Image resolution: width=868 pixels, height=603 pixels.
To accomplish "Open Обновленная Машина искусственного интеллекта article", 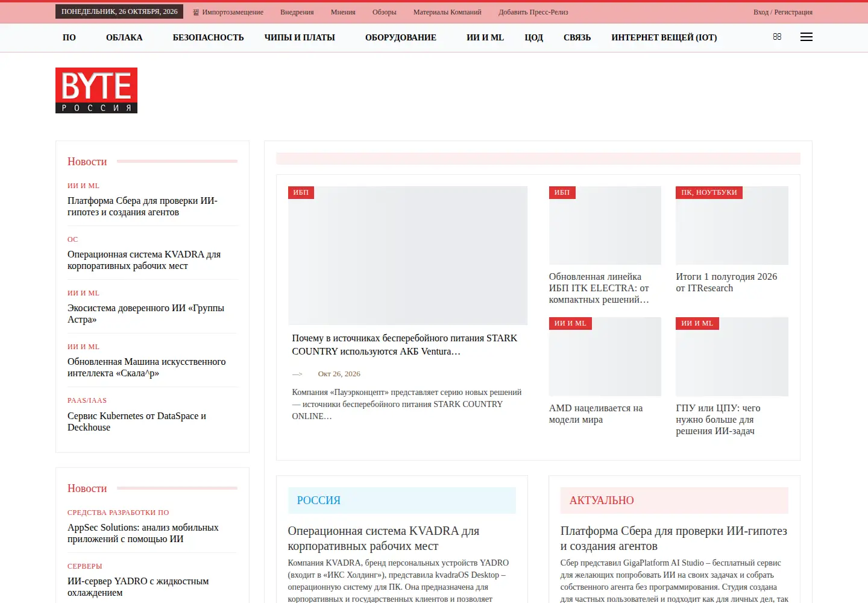I will pyautogui.click(x=146, y=367).
